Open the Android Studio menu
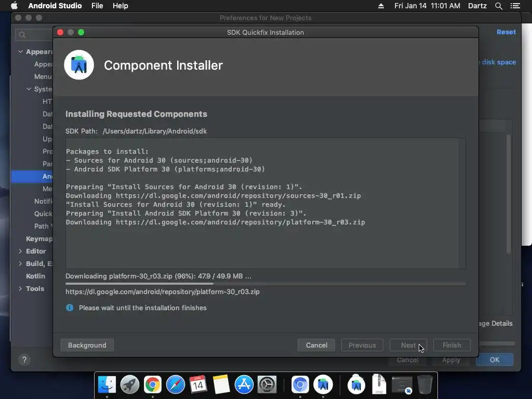Image resolution: width=532 pixels, height=399 pixels. pos(55,6)
